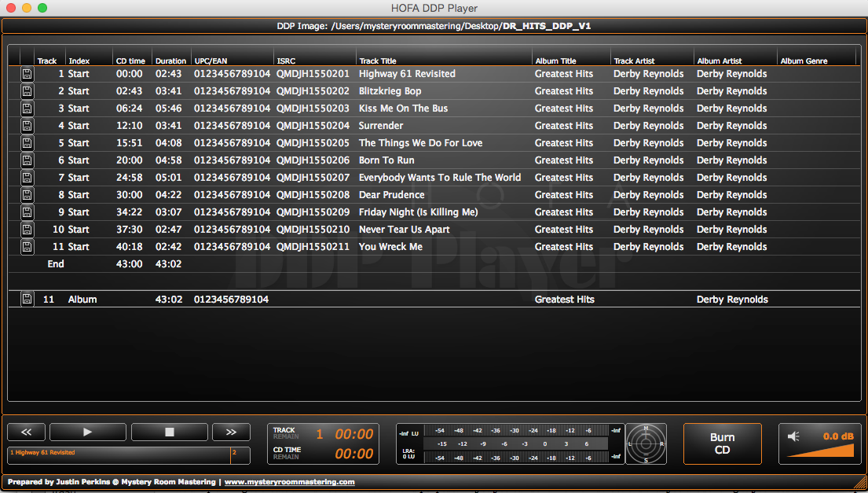Click the duration 05:46 of track 3

pos(168,108)
